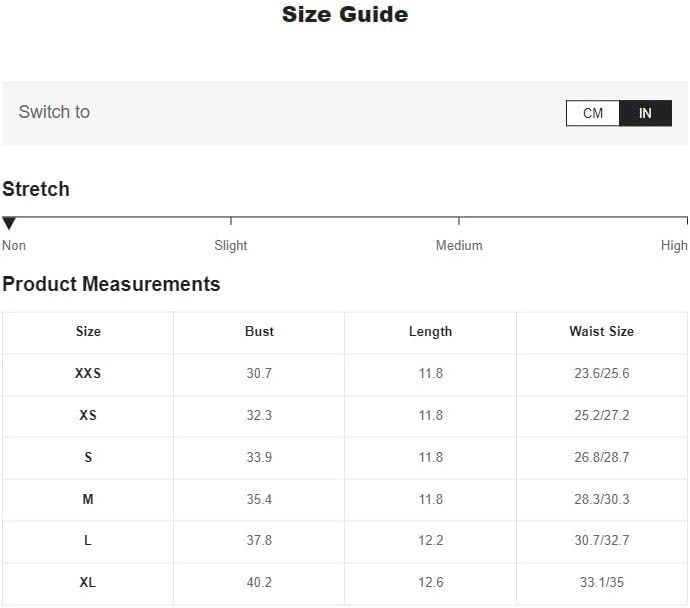Click the 'Non' stretch label
This screenshot has height=608, width=690.
(14, 245)
